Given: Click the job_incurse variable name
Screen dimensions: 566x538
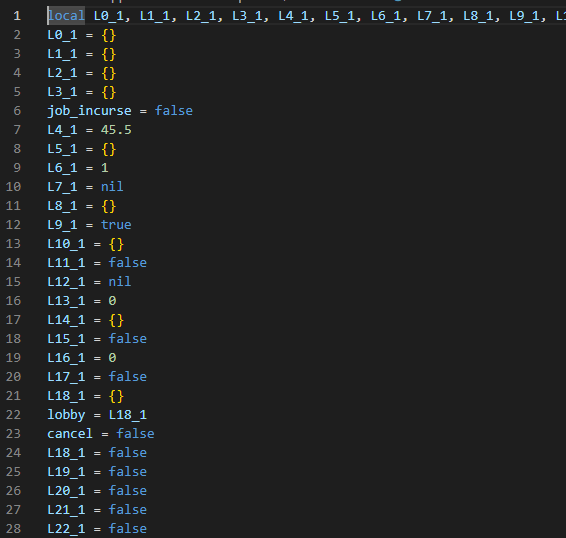Looking at the screenshot, I should point(90,111).
